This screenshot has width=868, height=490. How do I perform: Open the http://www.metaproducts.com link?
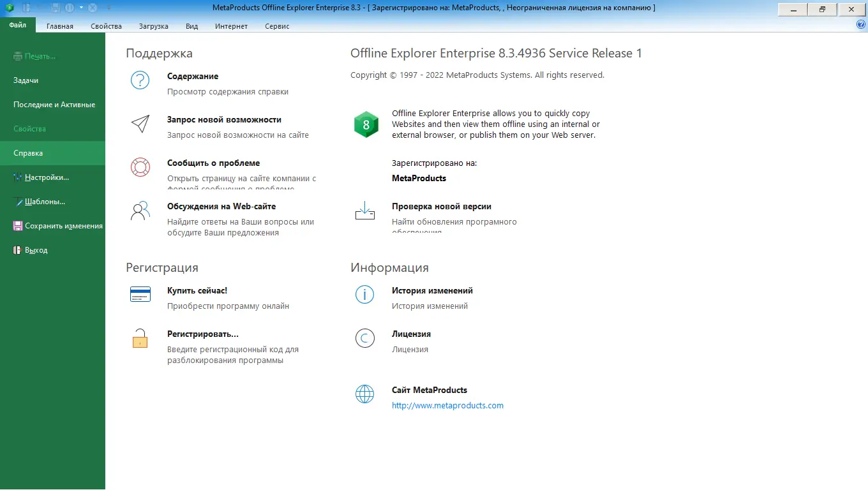447,405
